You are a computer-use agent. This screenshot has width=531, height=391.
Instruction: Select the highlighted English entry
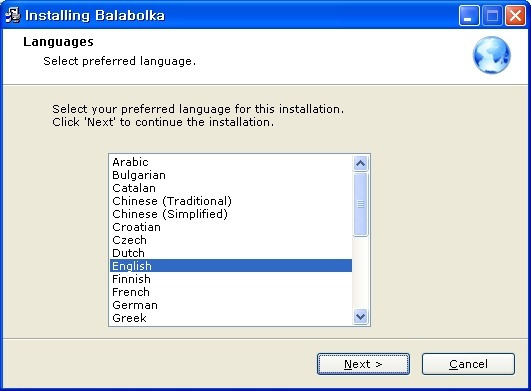tap(231, 266)
